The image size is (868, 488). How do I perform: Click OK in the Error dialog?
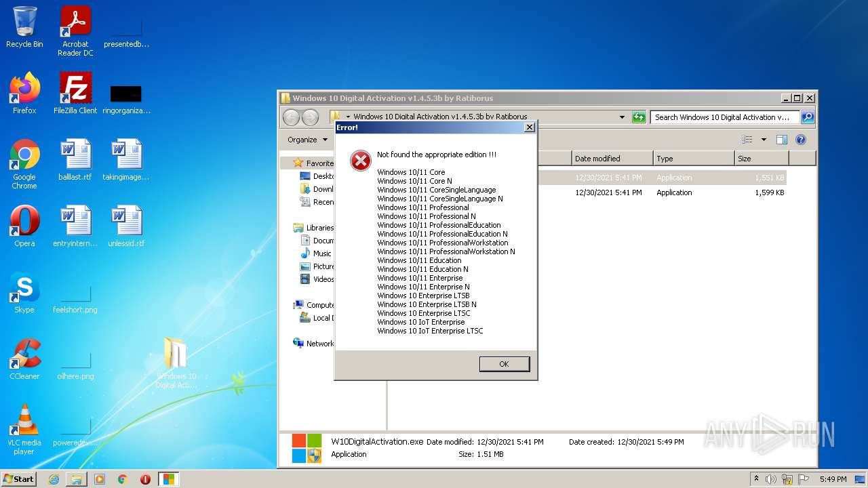coord(504,364)
